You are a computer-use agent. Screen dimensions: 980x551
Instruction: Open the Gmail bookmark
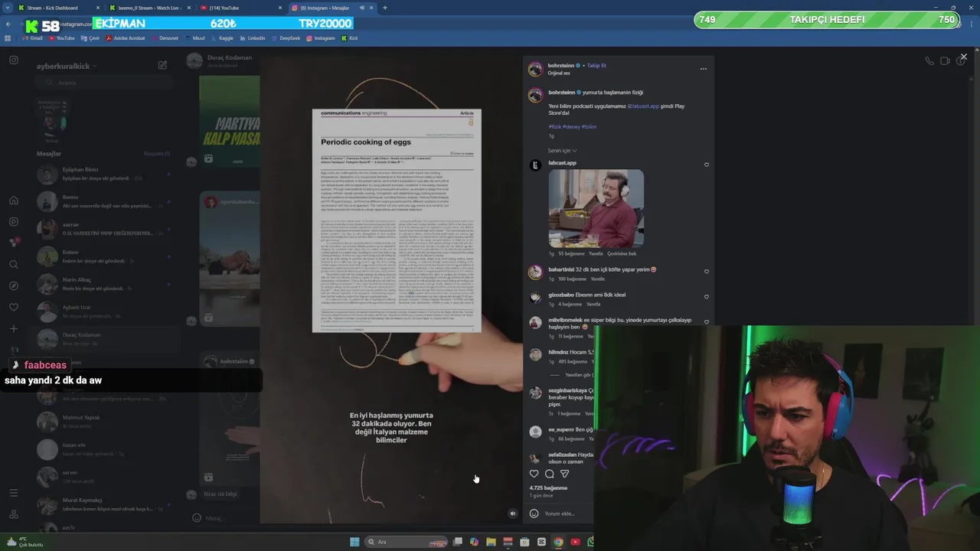click(32, 37)
